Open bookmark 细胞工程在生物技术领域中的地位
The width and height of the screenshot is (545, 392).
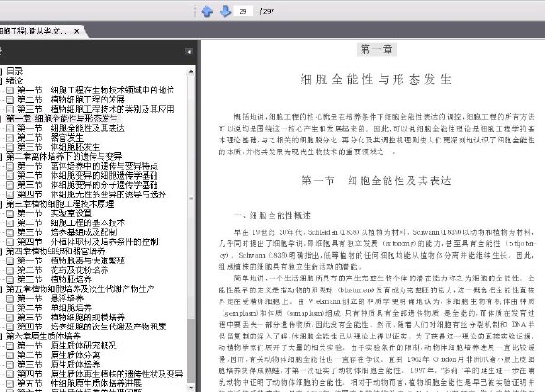pos(96,90)
